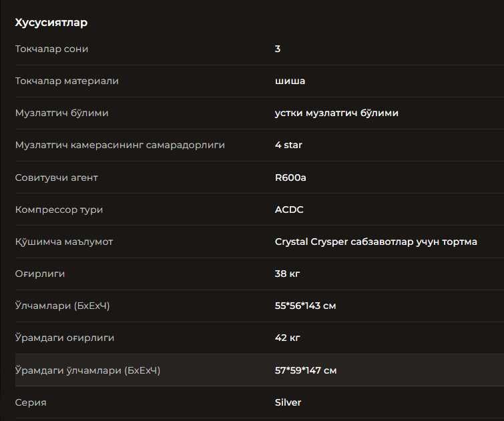The width and height of the screenshot is (504, 421).
Task: Select the R600a refrigerant value
Action: 290,177
